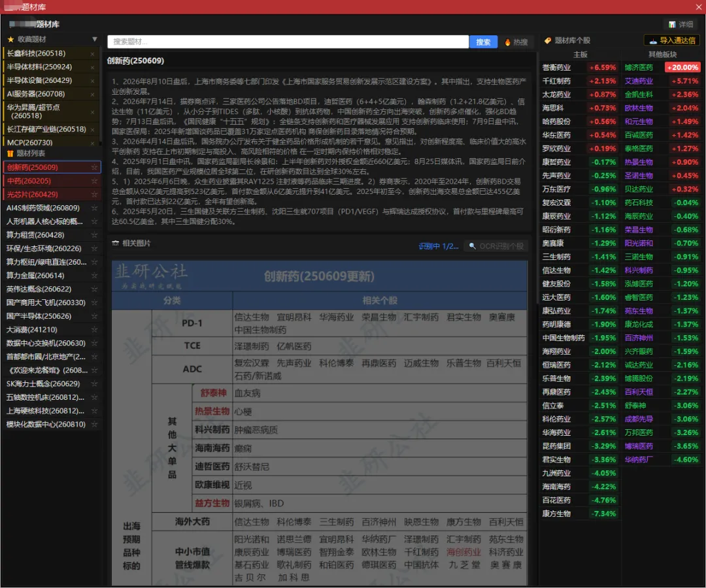Toggle favorite star on 算力租赁(260428)
The width and height of the screenshot is (706, 588).
(94, 235)
